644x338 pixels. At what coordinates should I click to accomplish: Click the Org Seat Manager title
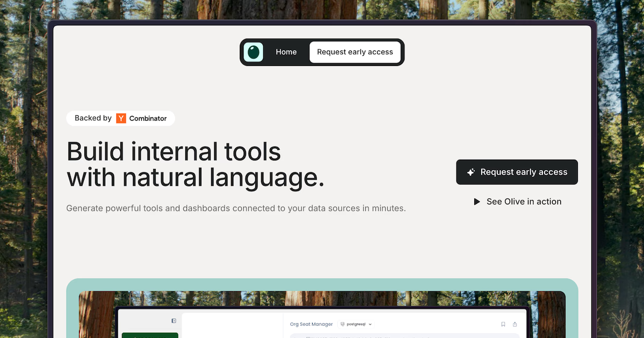pyautogui.click(x=311, y=324)
